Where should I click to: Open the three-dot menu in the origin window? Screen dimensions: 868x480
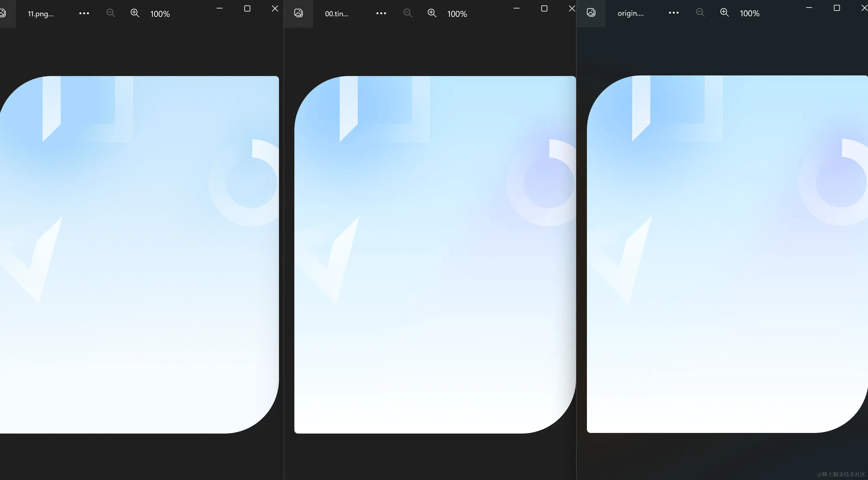point(674,13)
